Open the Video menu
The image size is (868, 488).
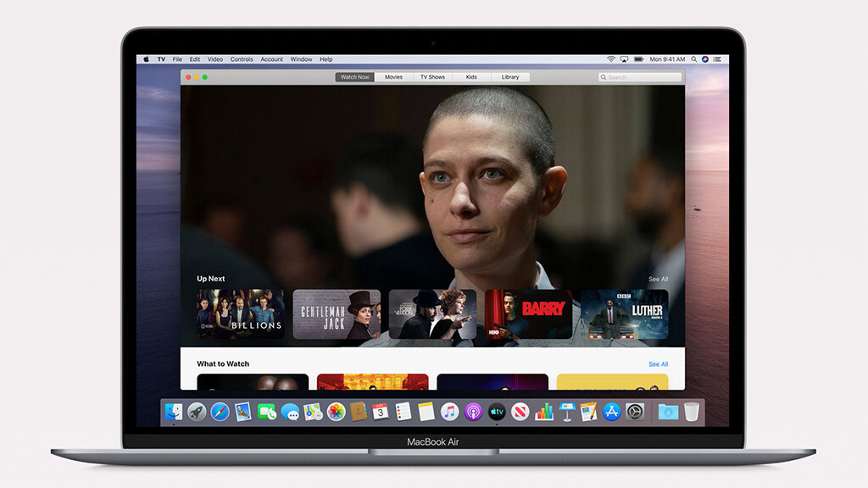[x=215, y=59]
